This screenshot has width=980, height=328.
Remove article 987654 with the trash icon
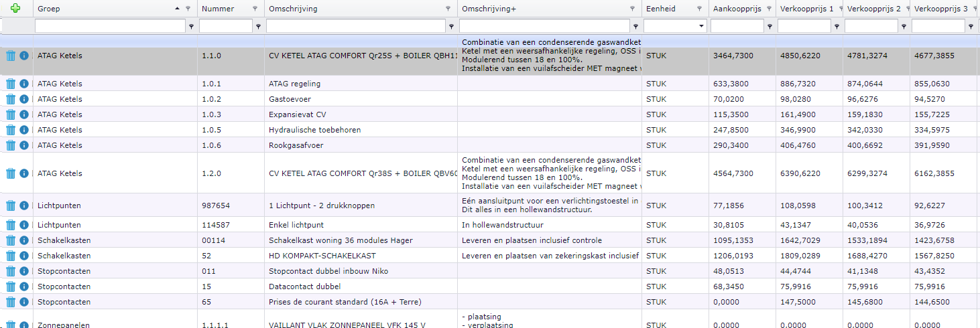point(11,206)
